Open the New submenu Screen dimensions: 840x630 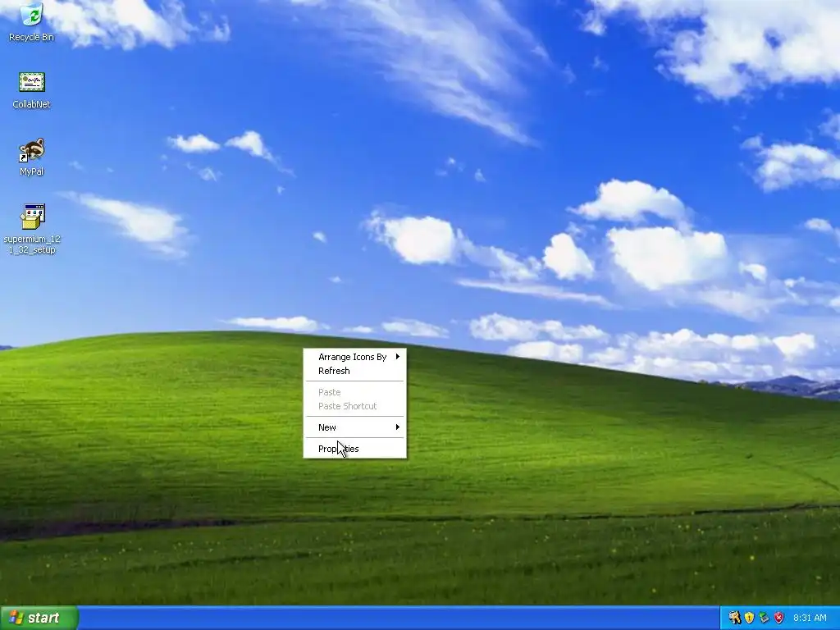[354, 427]
